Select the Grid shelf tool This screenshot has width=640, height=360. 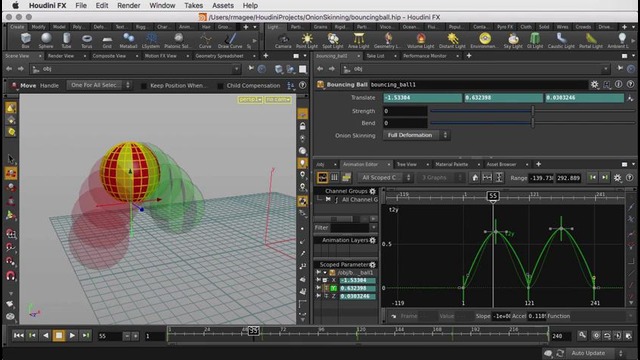click(107, 40)
